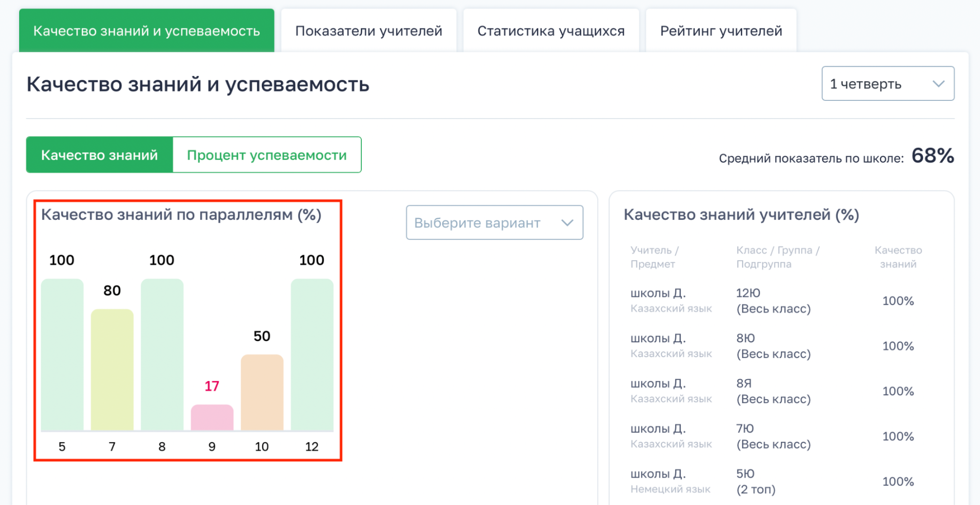The width and height of the screenshot is (980, 505).
Task: Click the chevron in quarter selector
Action: pyautogui.click(x=938, y=84)
